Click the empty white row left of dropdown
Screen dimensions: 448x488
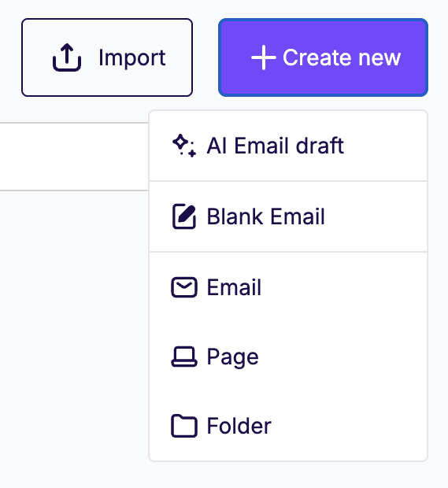(x=74, y=157)
